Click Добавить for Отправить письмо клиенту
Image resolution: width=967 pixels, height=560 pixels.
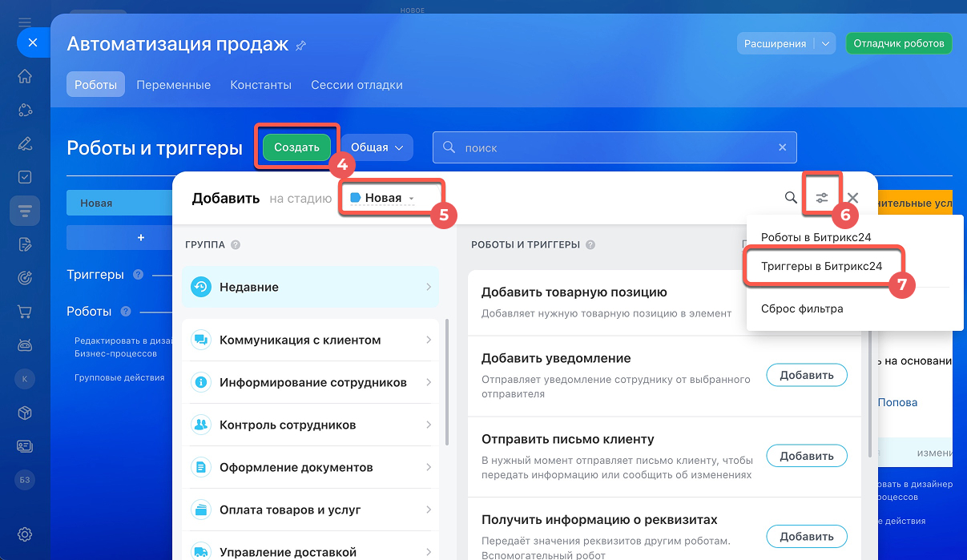click(x=807, y=456)
